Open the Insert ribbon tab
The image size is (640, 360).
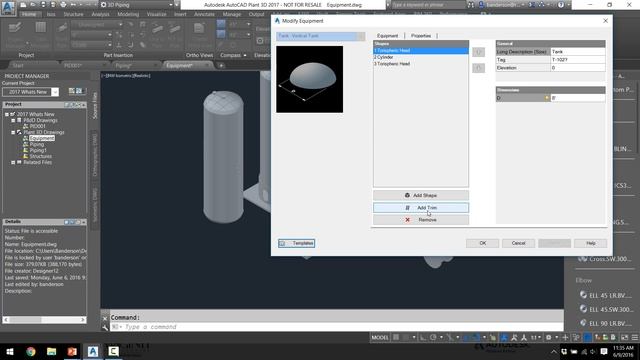[x=180, y=14]
